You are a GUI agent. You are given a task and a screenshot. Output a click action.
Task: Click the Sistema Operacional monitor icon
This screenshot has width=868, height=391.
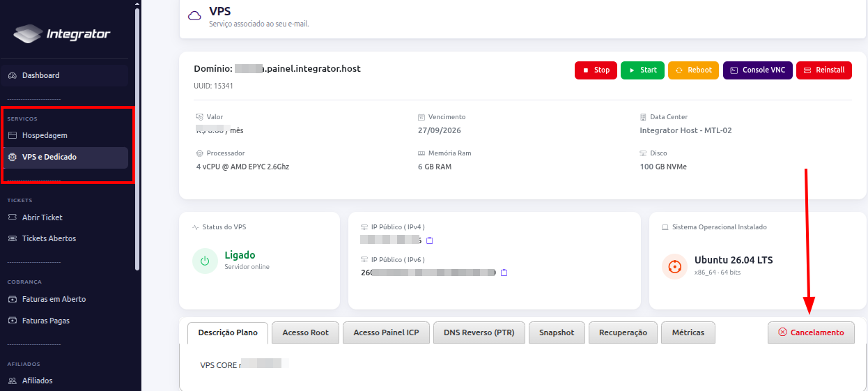pyautogui.click(x=665, y=227)
